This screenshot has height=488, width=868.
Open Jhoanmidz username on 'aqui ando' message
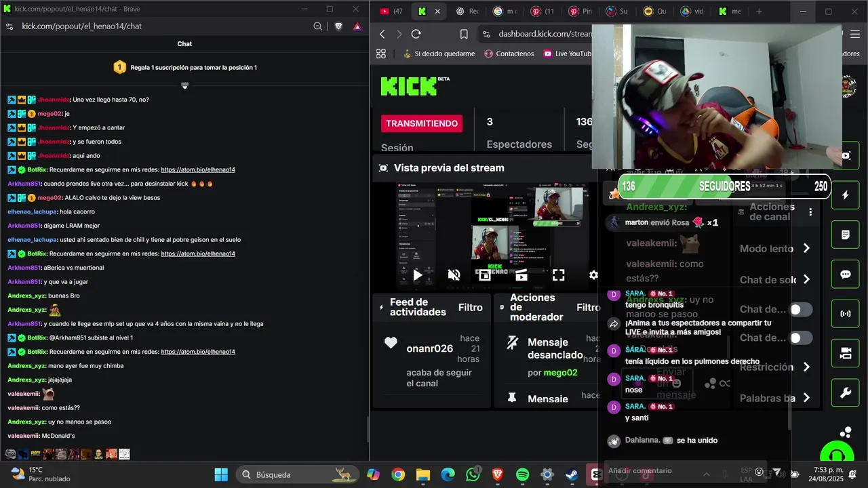[x=54, y=156]
